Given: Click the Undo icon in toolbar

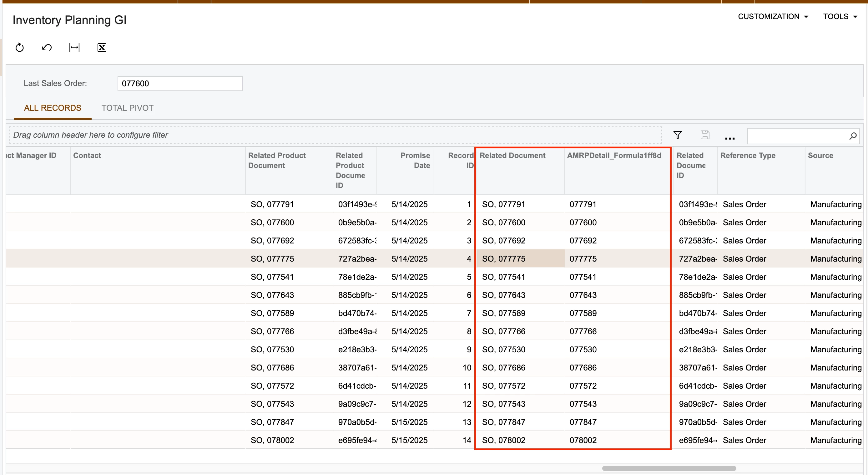Looking at the screenshot, I should 47,48.
